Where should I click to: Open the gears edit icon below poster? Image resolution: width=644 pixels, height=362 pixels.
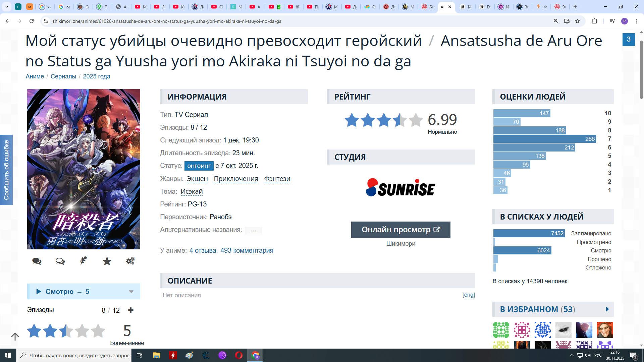point(130,261)
